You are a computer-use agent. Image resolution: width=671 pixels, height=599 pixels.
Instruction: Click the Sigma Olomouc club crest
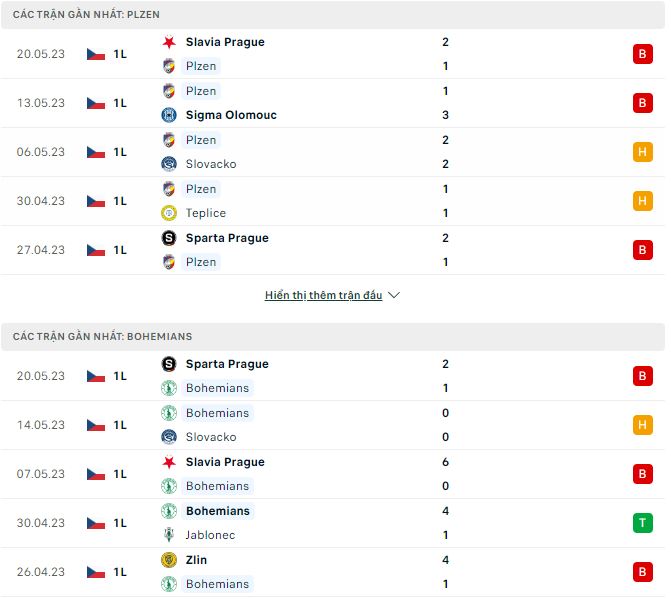point(168,115)
